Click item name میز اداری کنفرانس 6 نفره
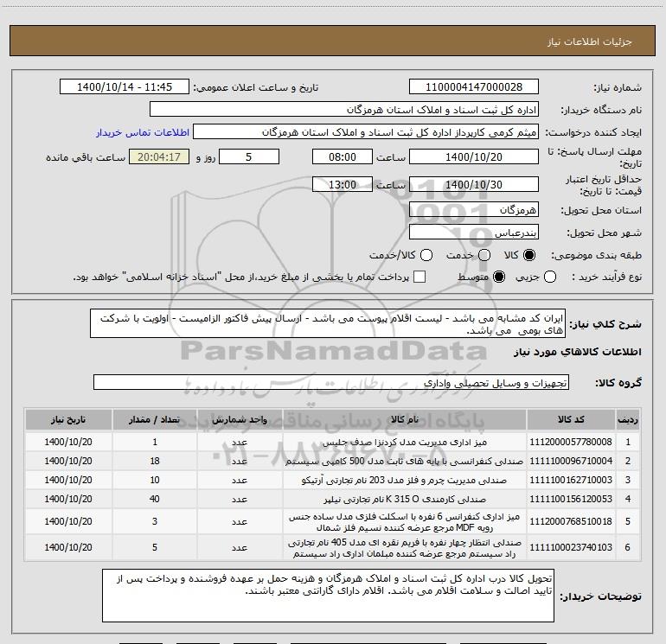Viewport: 666px width, 644px height. tap(405, 522)
